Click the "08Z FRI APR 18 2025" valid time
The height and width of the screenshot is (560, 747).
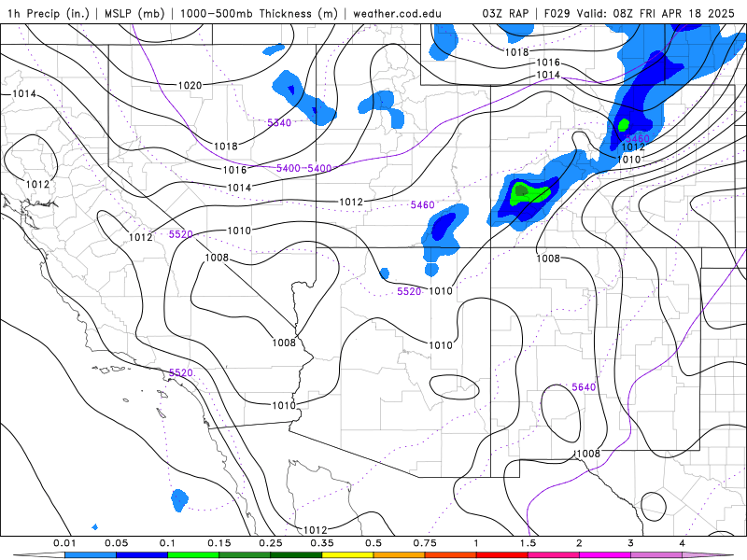[x=673, y=13]
